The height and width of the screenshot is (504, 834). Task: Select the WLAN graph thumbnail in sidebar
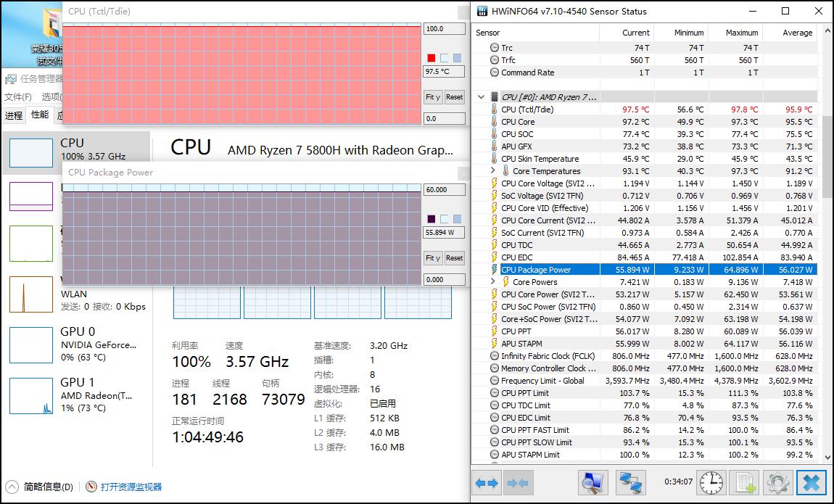[x=31, y=294]
